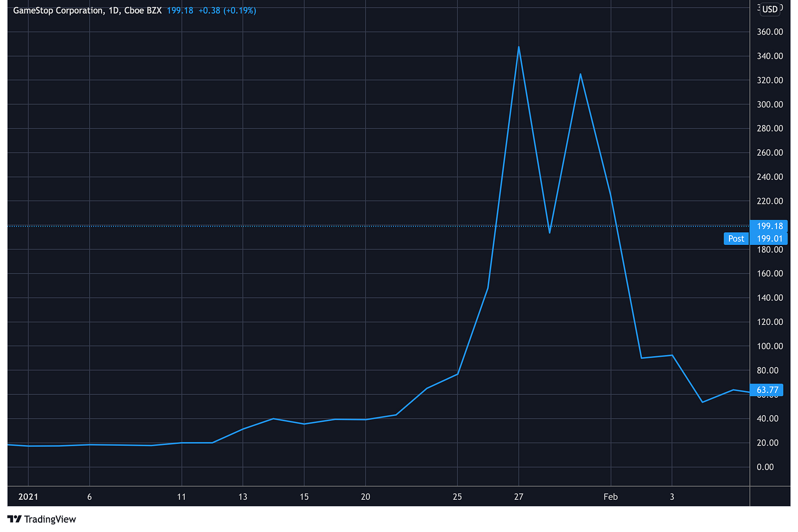The image size is (798, 532).
Task: Click the 25 date axis label
Action: point(457,496)
